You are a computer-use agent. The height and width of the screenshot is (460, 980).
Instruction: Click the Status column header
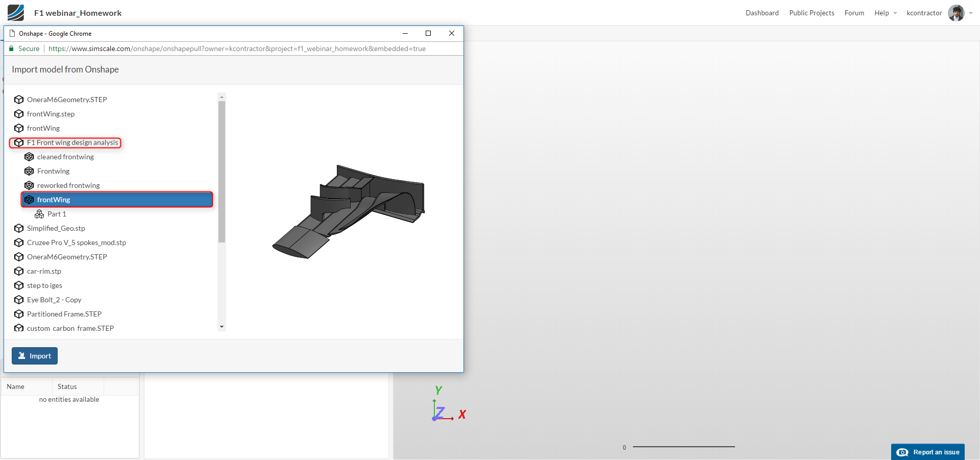(x=67, y=386)
